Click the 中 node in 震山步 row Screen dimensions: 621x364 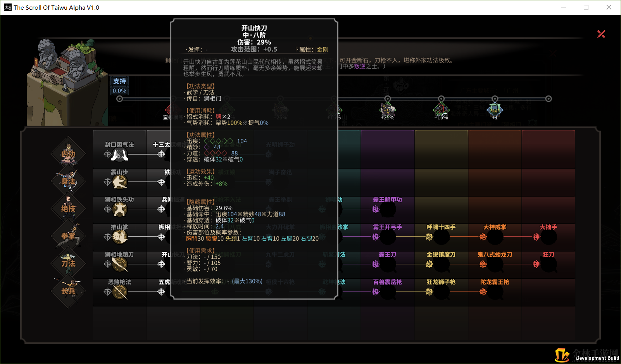pyautogui.click(x=161, y=182)
